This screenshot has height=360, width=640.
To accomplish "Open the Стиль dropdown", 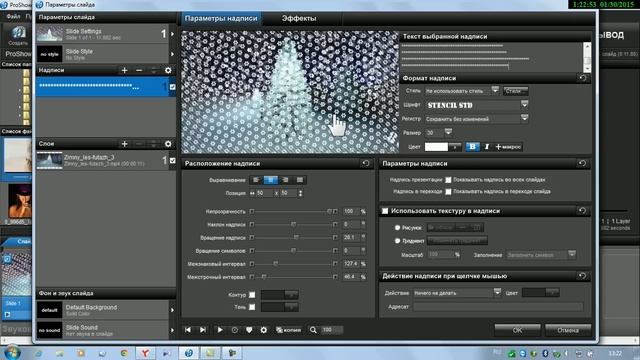I will (495, 90).
